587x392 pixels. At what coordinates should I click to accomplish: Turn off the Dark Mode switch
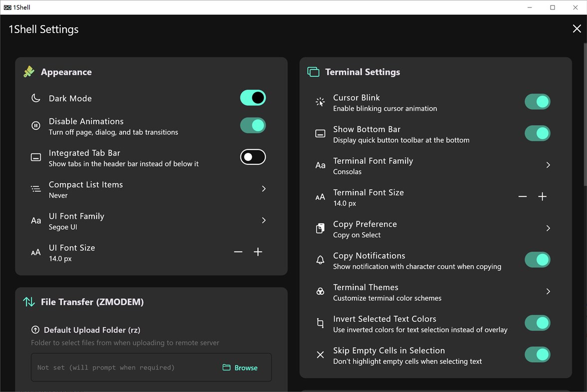[253, 98]
